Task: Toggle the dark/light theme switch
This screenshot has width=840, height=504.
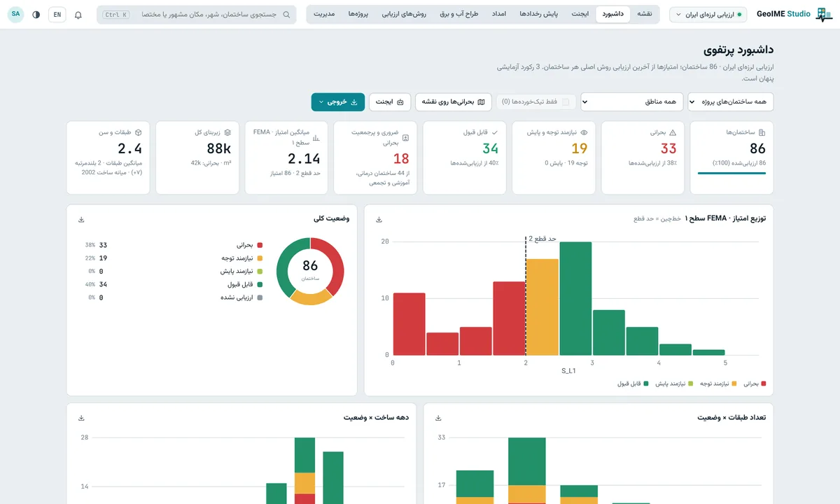Action: (36, 15)
